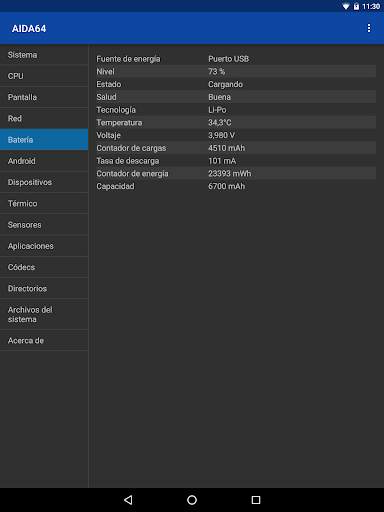Click the AIDA64 app title

(x=29, y=29)
